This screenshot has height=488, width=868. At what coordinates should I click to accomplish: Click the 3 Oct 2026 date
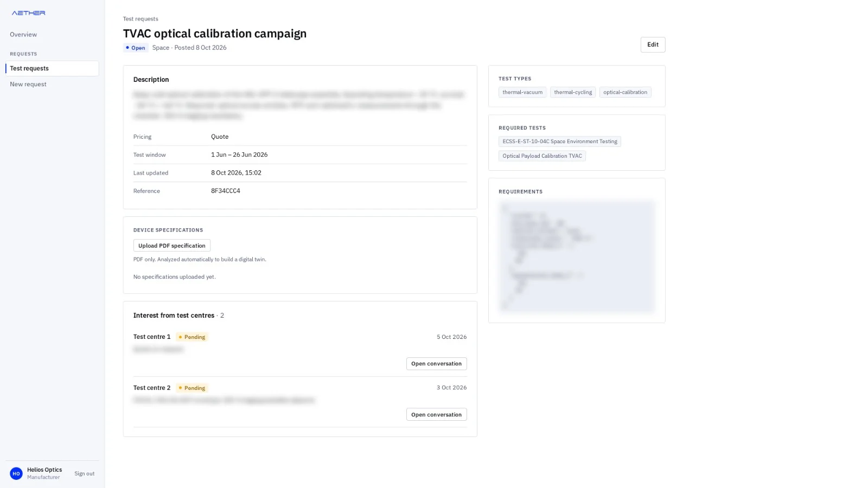(451, 388)
